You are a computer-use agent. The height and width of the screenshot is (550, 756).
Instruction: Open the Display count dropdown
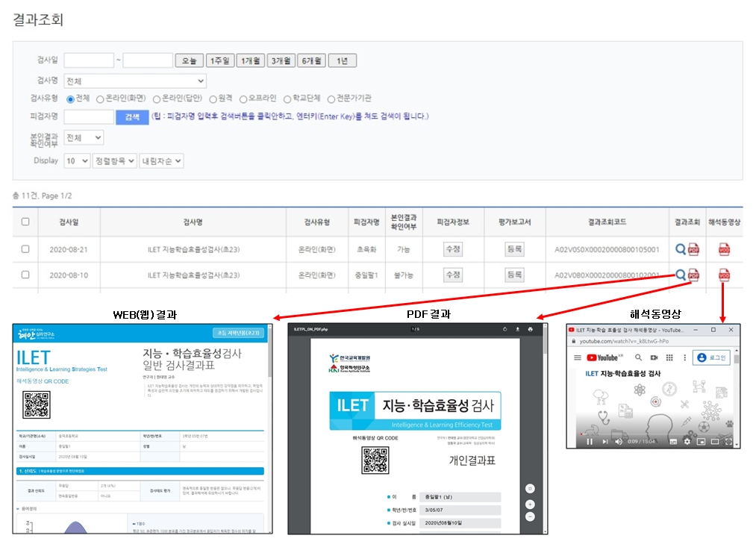coord(77,160)
